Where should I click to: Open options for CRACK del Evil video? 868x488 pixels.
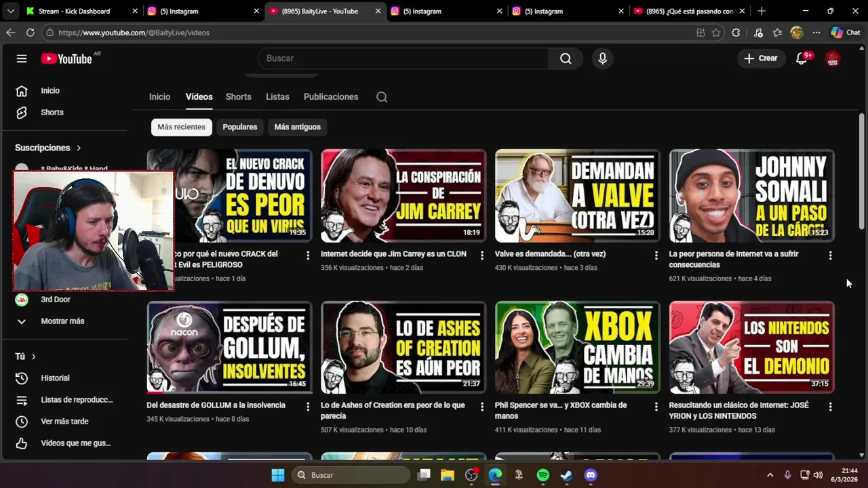pyautogui.click(x=308, y=256)
